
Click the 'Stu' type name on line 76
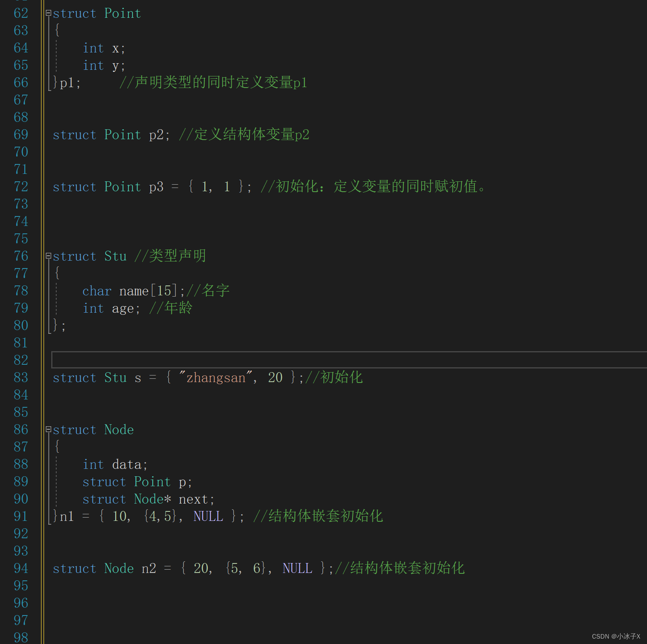click(x=115, y=256)
